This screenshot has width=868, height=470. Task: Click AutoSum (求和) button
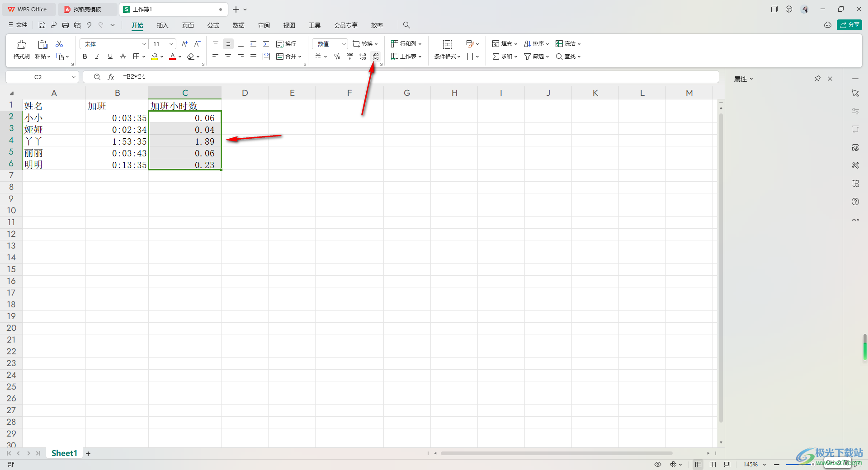505,56
